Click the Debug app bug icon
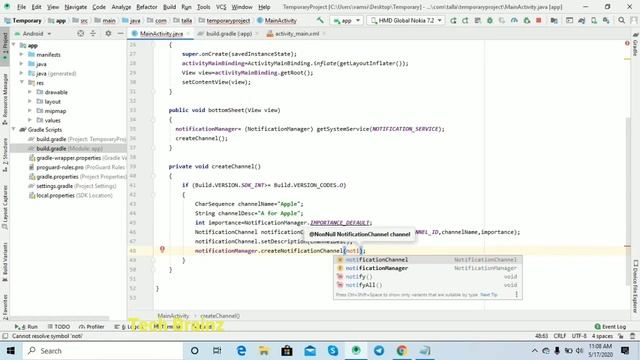 coord(490,20)
